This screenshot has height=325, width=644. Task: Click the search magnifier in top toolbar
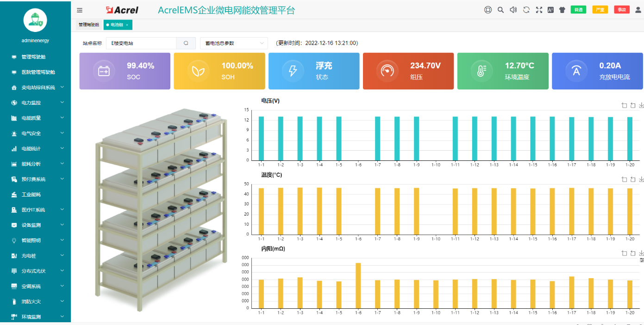click(x=500, y=10)
